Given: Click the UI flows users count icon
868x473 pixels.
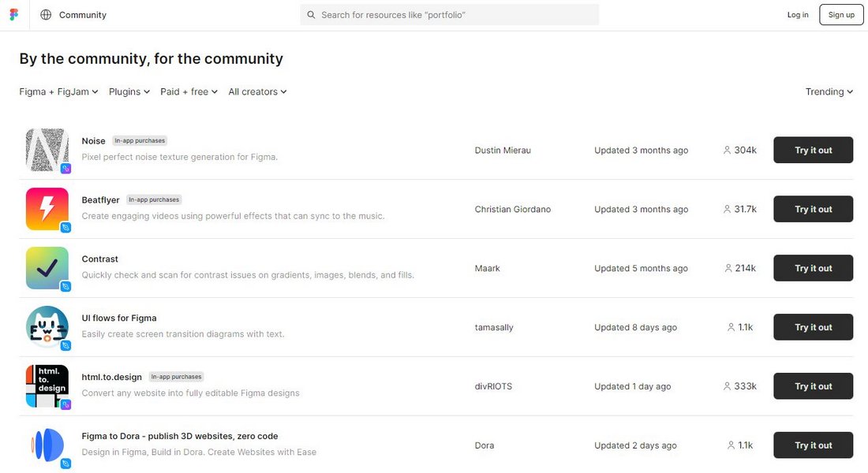Looking at the screenshot, I should 731,327.
